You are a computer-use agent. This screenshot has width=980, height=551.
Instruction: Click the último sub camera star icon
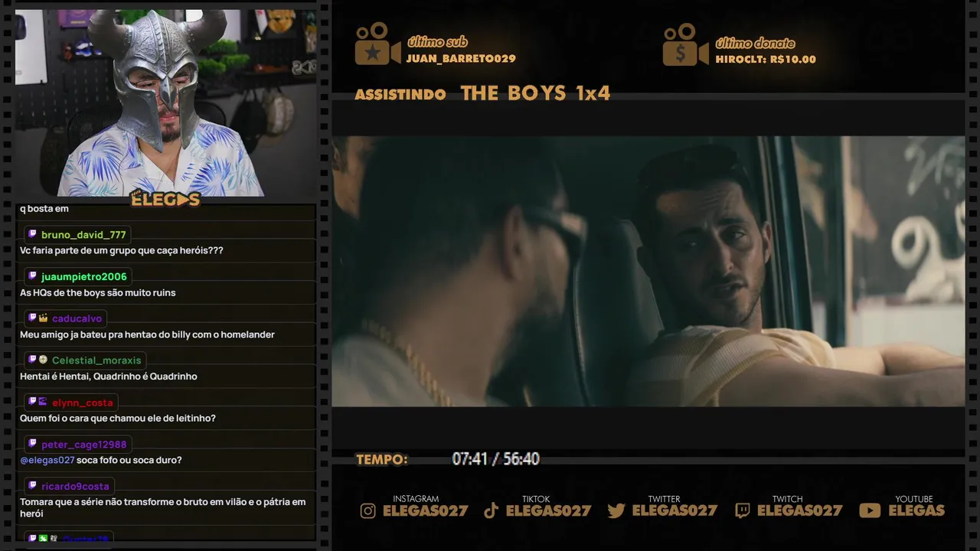tap(377, 44)
